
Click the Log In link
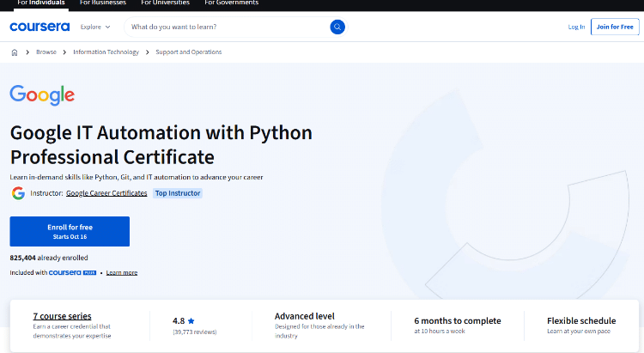pos(576,27)
